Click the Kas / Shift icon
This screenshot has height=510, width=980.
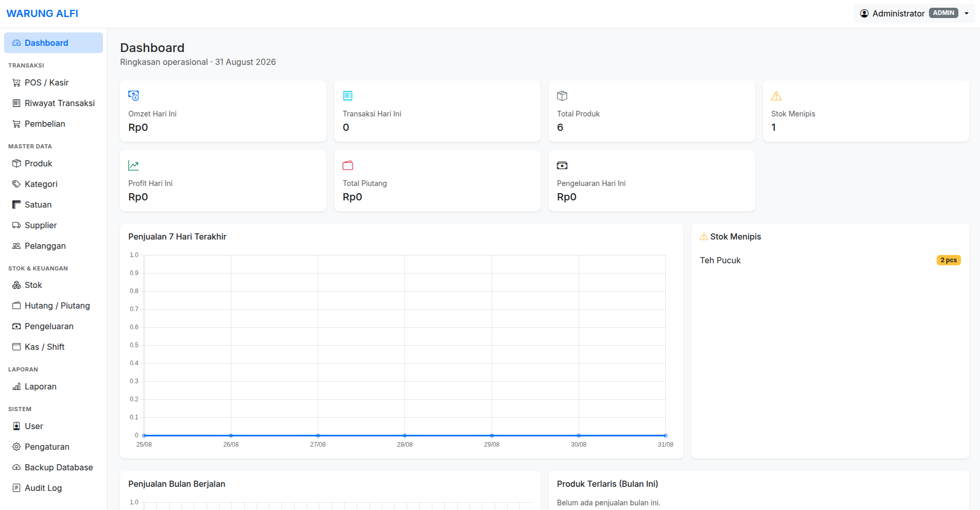pyautogui.click(x=16, y=347)
